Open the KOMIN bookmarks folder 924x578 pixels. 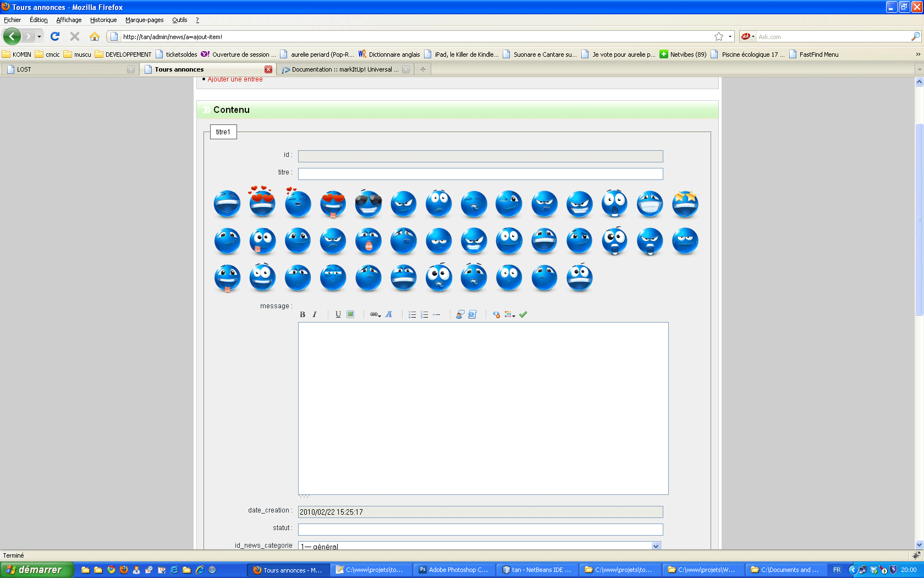(x=16, y=54)
